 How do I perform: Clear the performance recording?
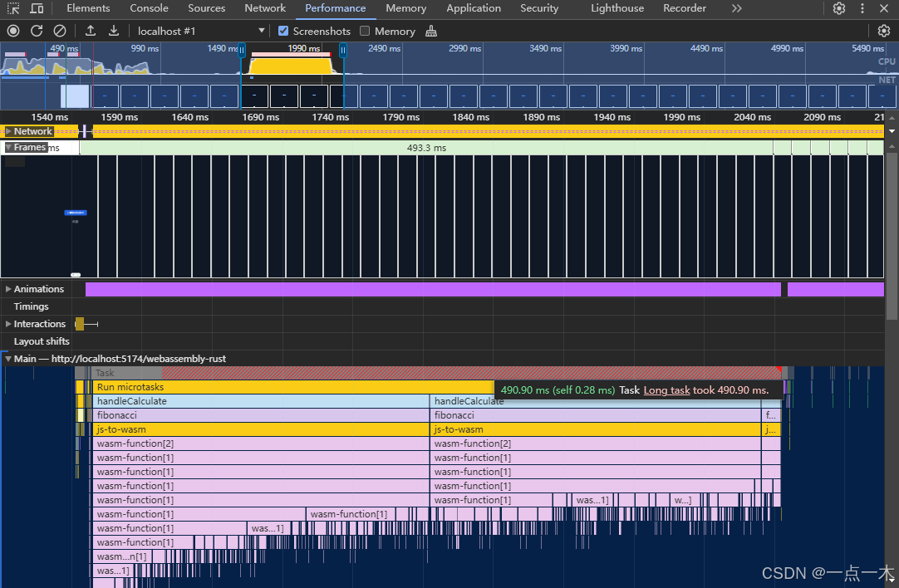60,31
